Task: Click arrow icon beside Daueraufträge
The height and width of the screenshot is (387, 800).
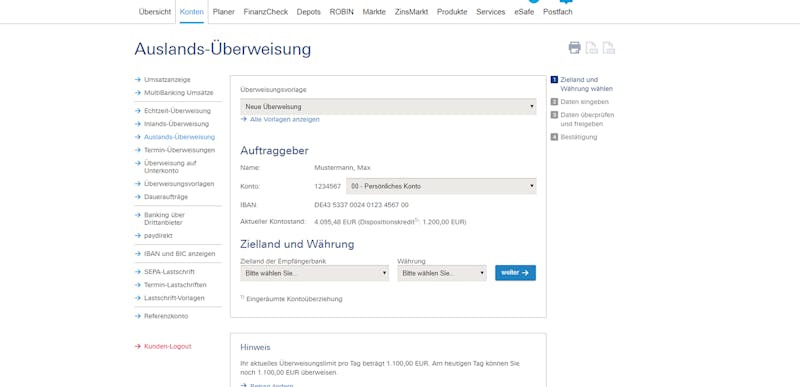Action: pyautogui.click(x=137, y=196)
